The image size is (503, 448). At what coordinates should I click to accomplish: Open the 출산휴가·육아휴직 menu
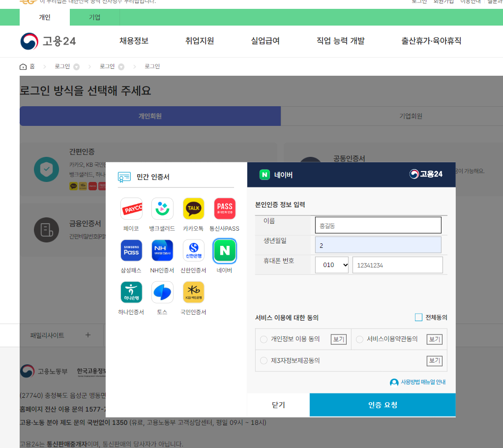click(432, 41)
